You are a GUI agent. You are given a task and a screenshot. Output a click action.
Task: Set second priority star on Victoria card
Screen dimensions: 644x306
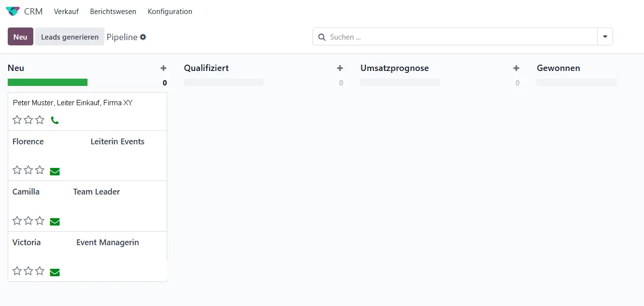coord(29,271)
